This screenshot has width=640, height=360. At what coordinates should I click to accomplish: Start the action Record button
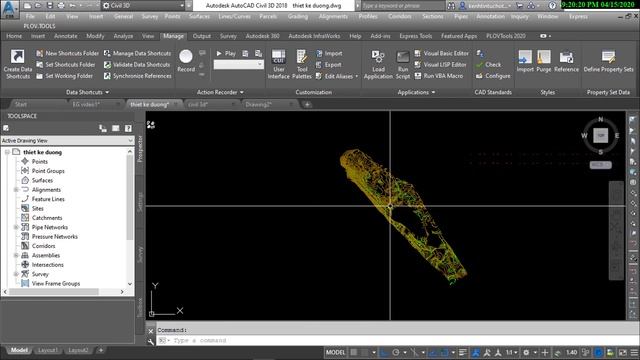pyautogui.click(x=186, y=60)
